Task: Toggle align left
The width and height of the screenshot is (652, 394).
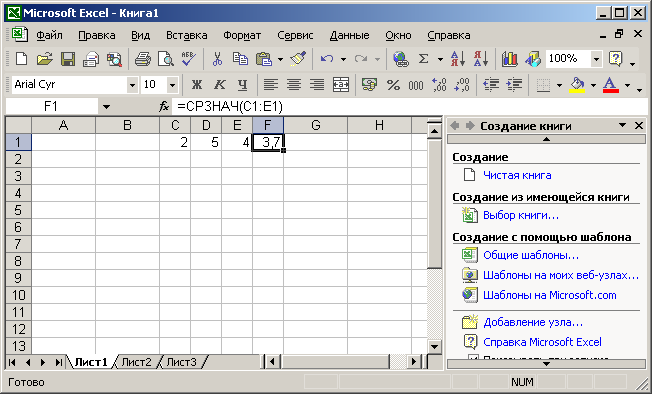Action: 271,85
